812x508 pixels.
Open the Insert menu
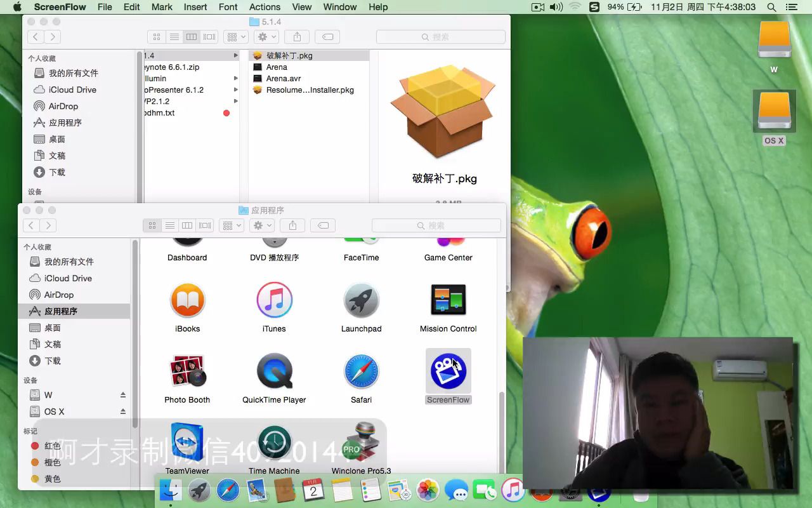(195, 7)
